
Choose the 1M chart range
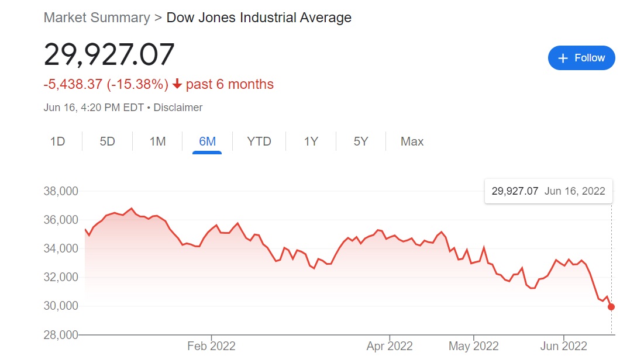coord(157,141)
